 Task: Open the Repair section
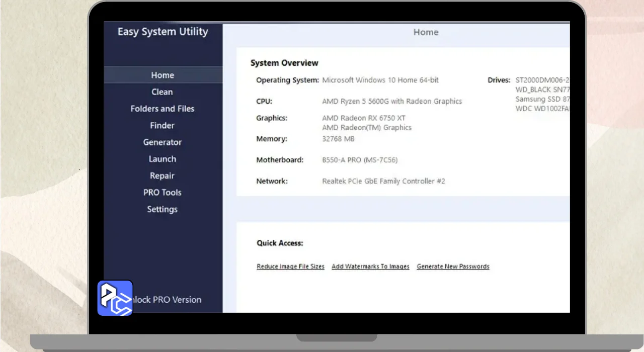coord(162,175)
